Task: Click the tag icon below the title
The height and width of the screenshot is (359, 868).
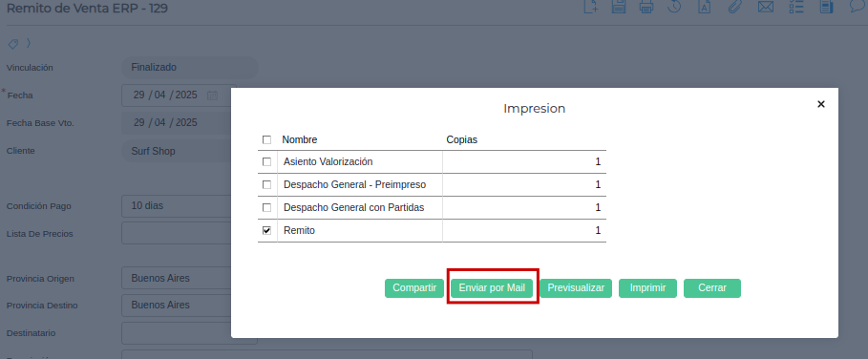Action: (12, 44)
